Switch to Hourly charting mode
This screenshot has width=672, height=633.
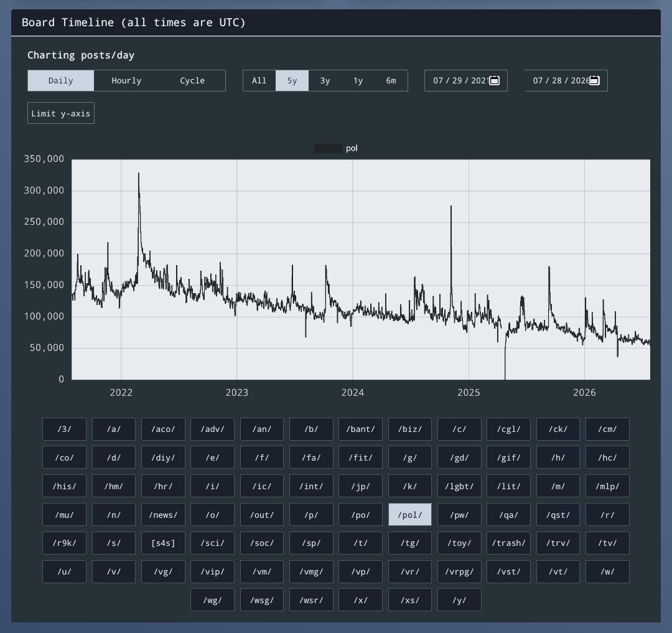click(x=126, y=80)
